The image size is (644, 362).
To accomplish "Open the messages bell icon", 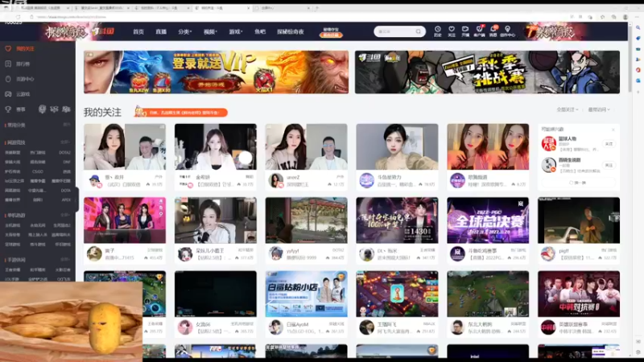I will tap(493, 31).
